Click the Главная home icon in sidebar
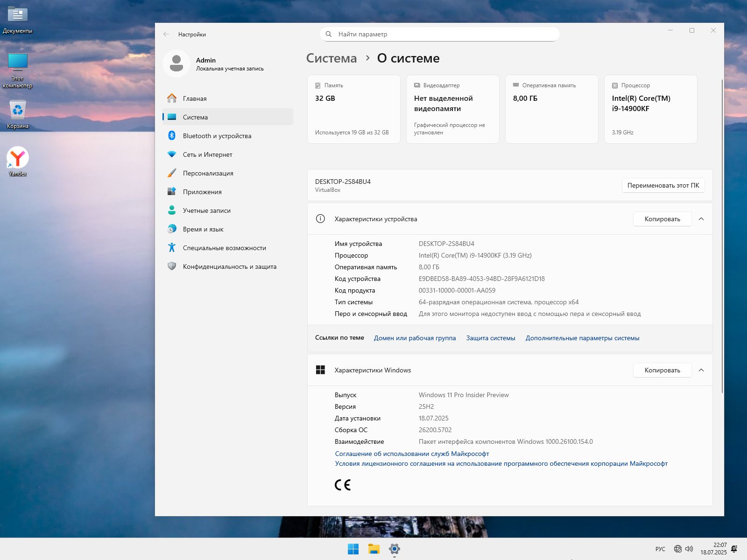Viewport: 747px width, 560px height. pyautogui.click(x=172, y=98)
